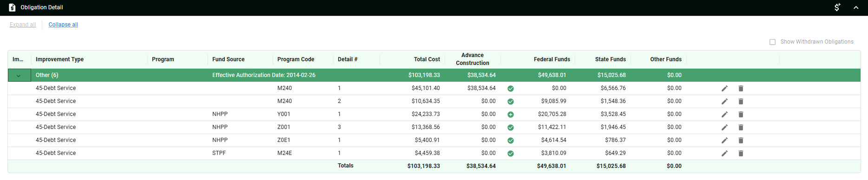The width and height of the screenshot is (868, 180).
Task: Click the $10,634.35 total cost cell
Action: [x=426, y=101]
